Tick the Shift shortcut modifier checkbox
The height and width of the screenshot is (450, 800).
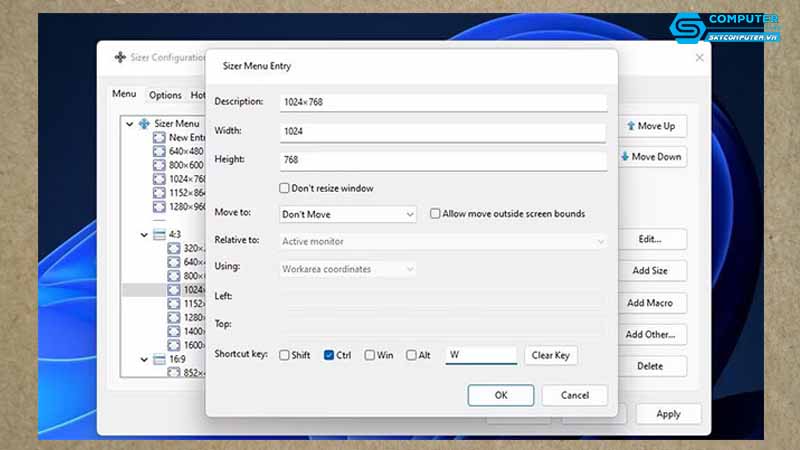[285, 355]
